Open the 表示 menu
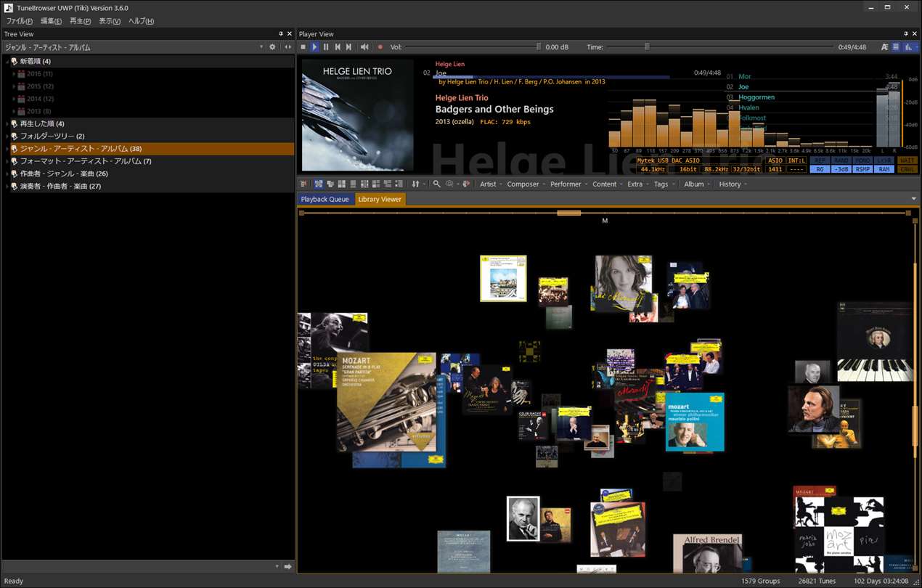 [x=110, y=21]
